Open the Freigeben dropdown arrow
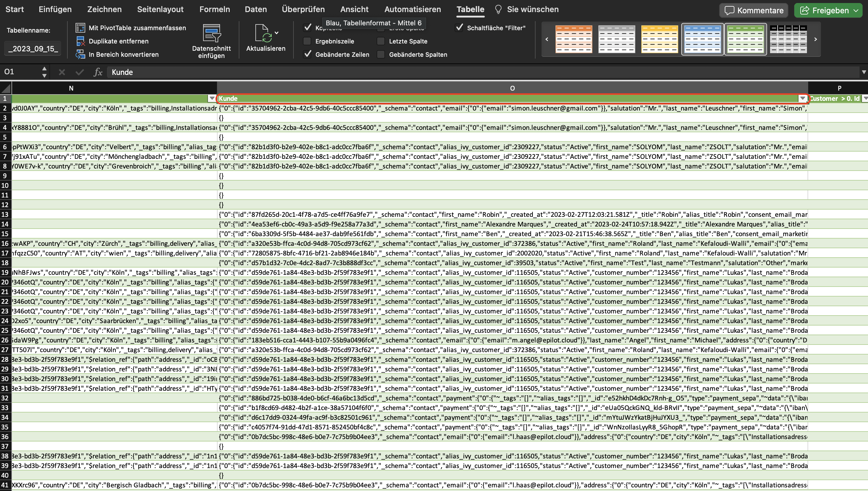This screenshot has height=491, width=868. 856,11
